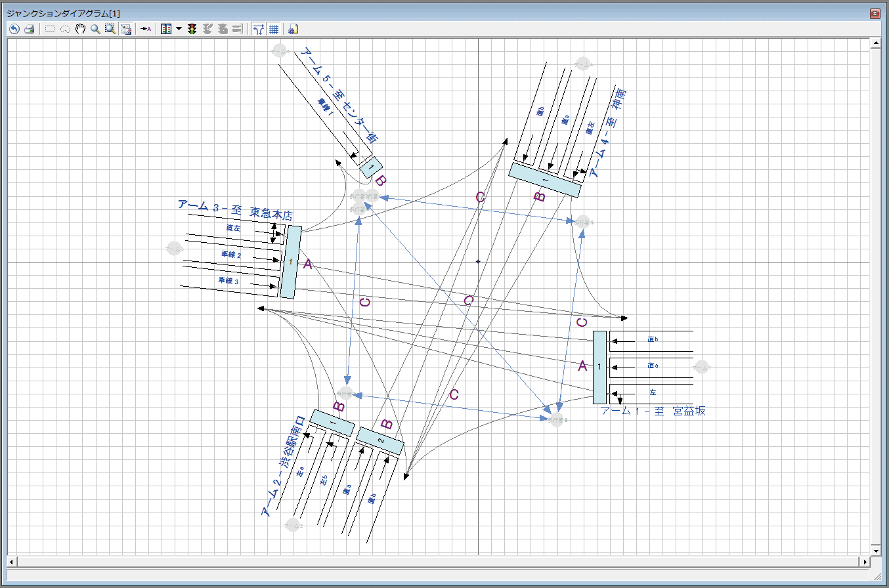
Task: Click the zoom-to-area icon
Action: (x=110, y=29)
